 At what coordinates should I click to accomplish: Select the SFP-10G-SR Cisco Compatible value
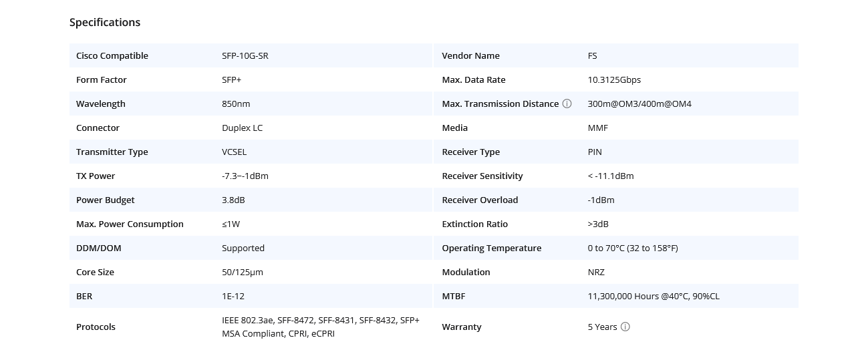[x=245, y=55]
